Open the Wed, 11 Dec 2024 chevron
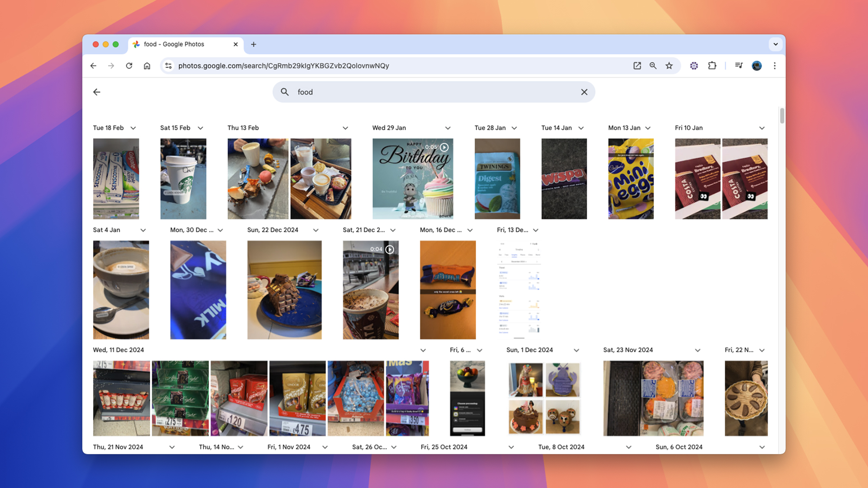This screenshot has width=868, height=488. click(423, 350)
